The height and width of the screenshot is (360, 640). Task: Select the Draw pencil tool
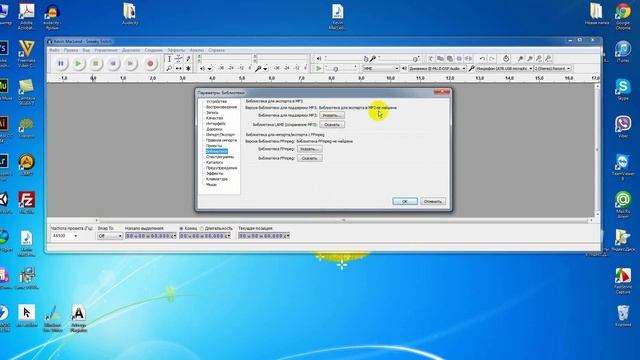[x=188, y=59]
